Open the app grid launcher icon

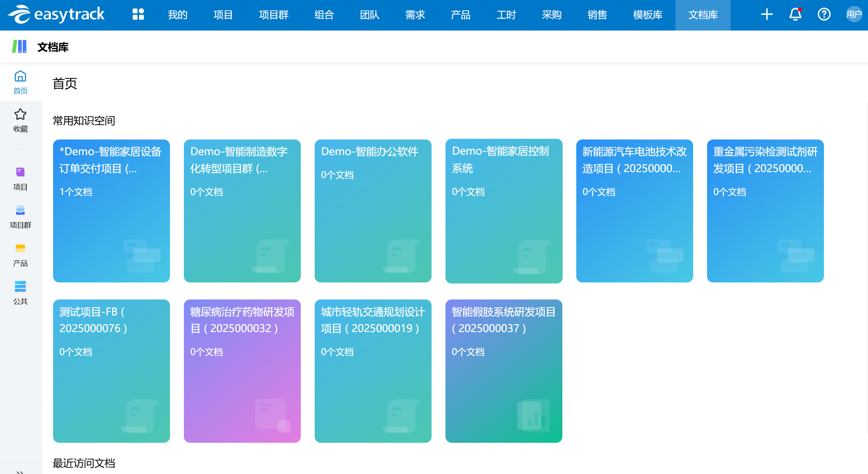click(x=138, y=15)
